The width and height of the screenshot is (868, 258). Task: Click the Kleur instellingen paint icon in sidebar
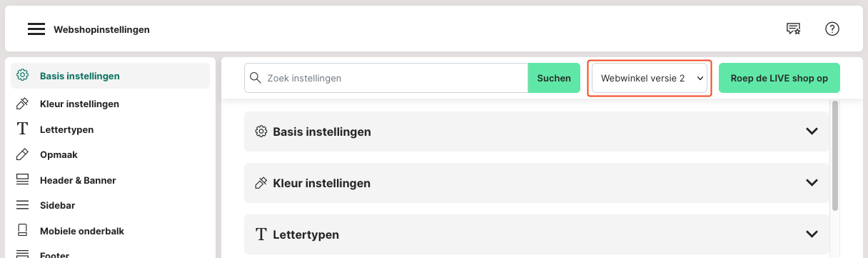click(23, 104)
